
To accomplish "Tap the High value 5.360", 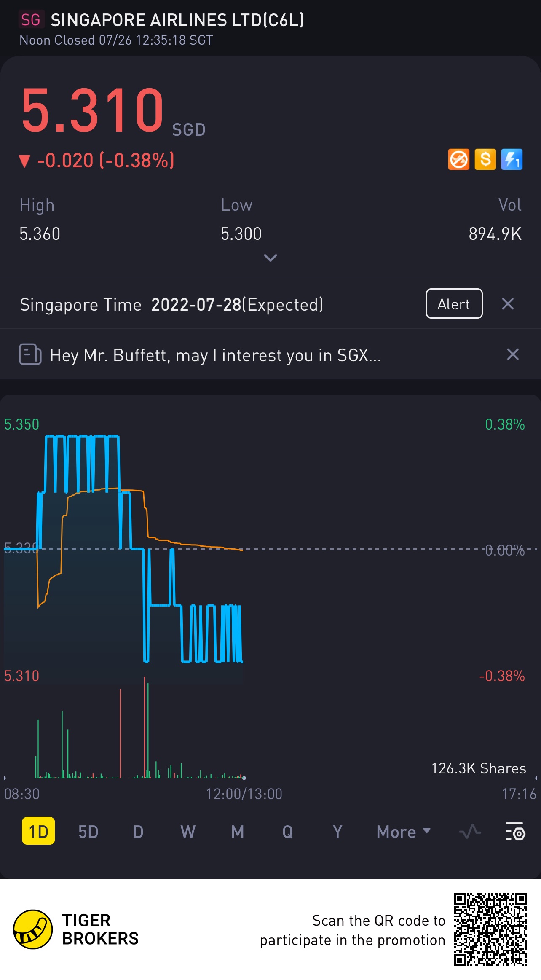I will pos(40,234).
